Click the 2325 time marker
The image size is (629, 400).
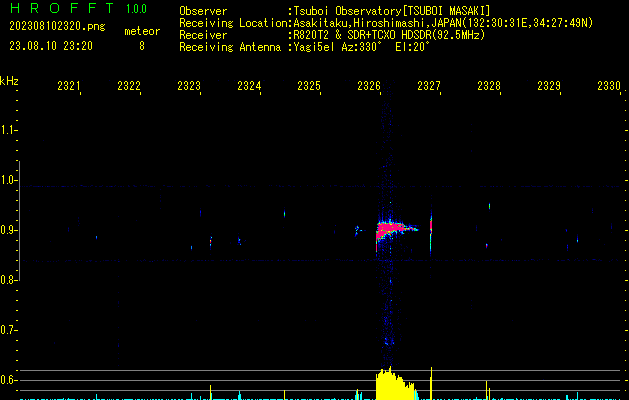point(309,87)
